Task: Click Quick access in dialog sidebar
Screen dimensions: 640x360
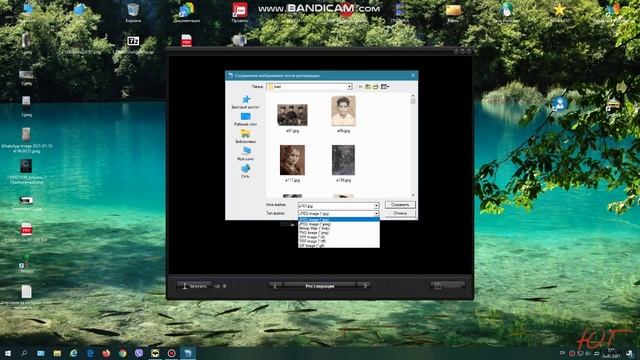Action: click(x=245, y=102)
